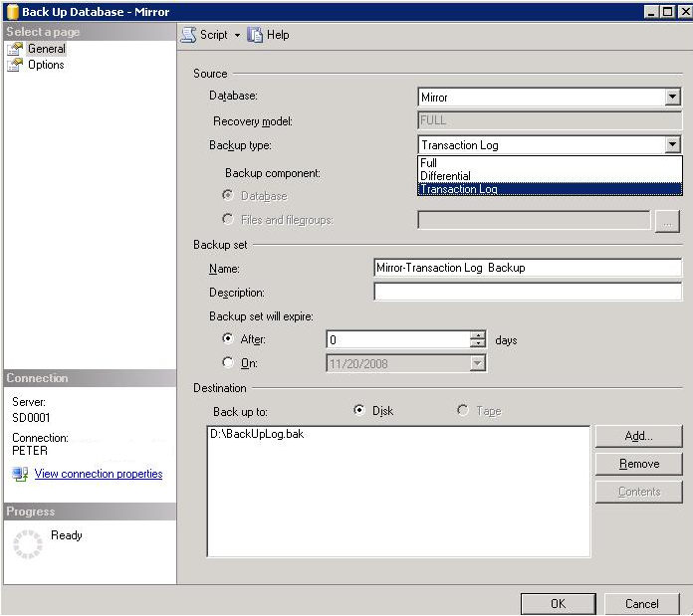The width and height of the screenshot is (693, 616).
Task: Expand the Database combo box arrow
Action: [672, 97]
